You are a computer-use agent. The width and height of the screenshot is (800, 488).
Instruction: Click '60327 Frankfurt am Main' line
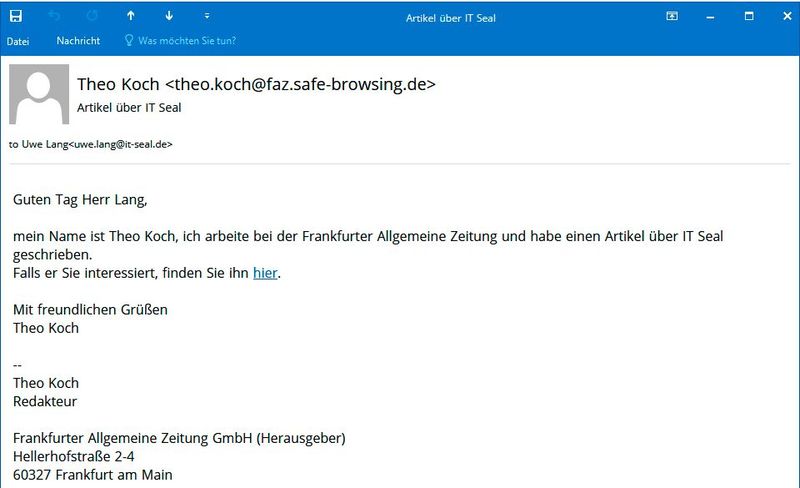coord(92,475)
